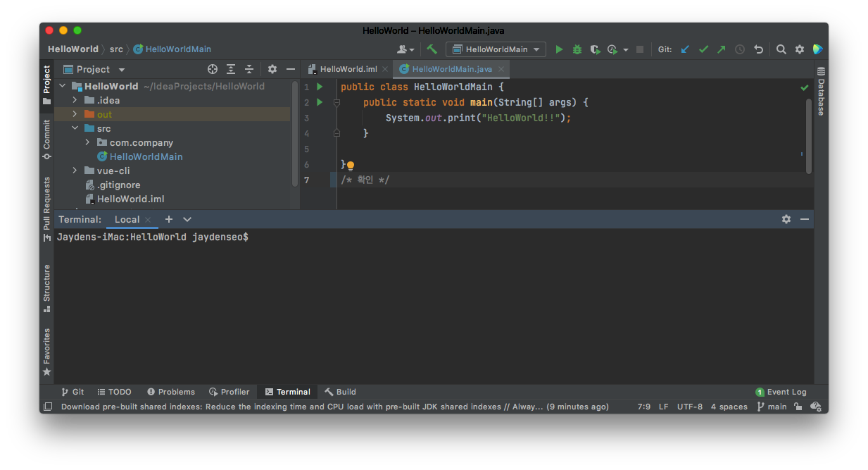
Task: Click the colorful JetBrains toolbox icon
Action: 817,49
